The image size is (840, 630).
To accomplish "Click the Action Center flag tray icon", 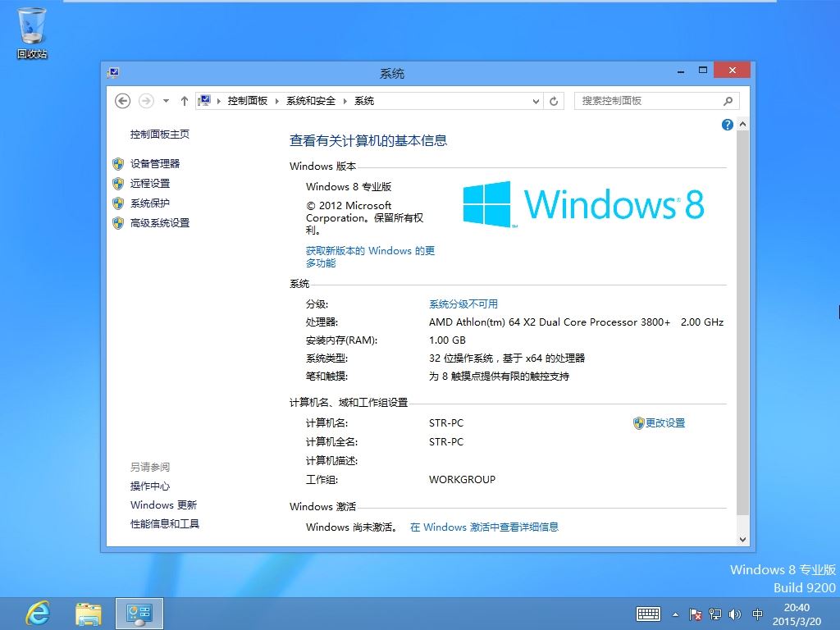I will point(696,614).
